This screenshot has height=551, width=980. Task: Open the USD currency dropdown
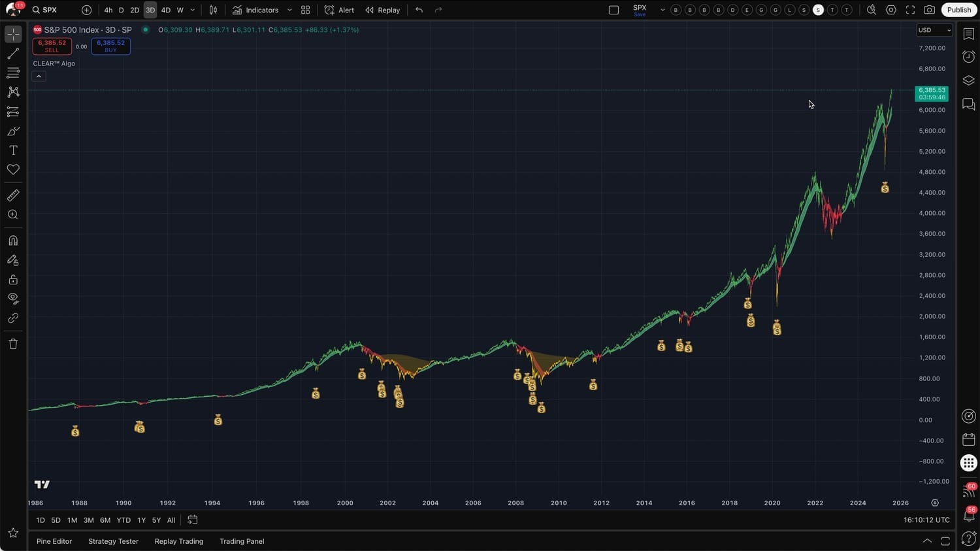(934, 30)
